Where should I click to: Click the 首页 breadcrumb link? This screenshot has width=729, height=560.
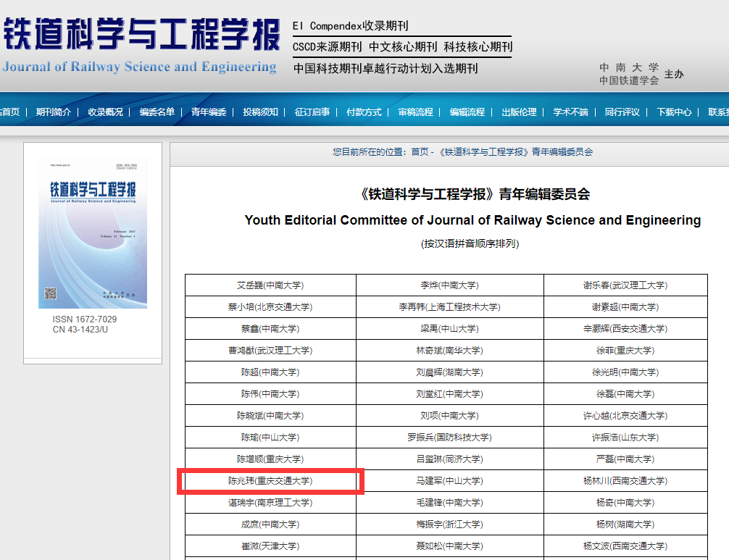click(x=420, y=152)
